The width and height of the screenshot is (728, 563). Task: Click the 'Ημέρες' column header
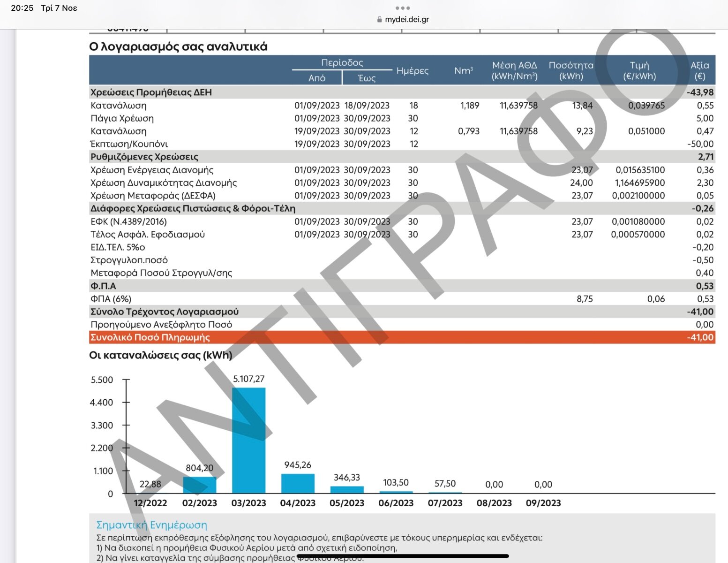coord(413,70)
